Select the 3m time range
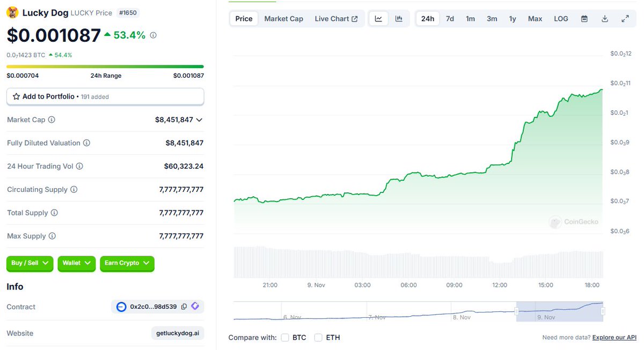644x350 pixels. pyautogui.click(x=492, y=19)
